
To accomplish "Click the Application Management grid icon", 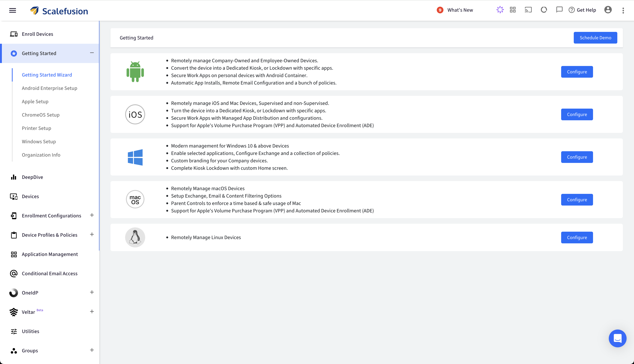I will (x=14, y=254).
